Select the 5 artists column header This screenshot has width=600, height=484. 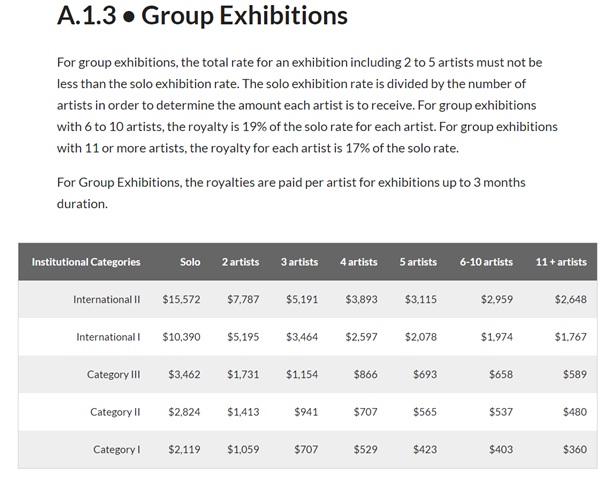pos(418,262)
